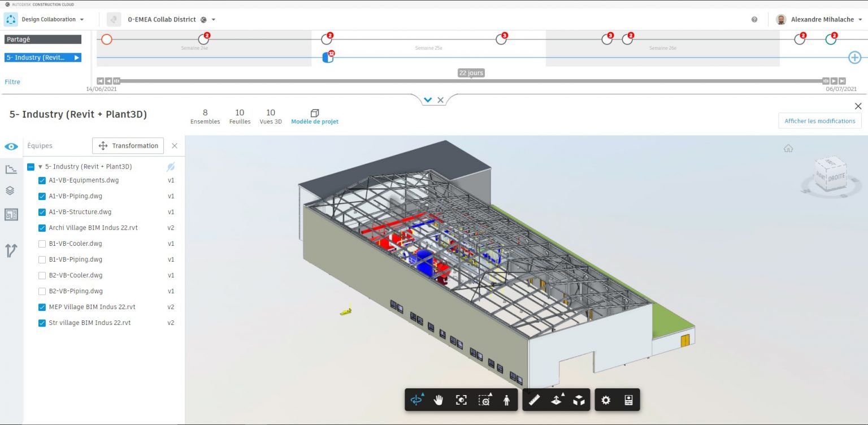Open the sheets floor-plan sidebar icon

[x=11, y=214]
